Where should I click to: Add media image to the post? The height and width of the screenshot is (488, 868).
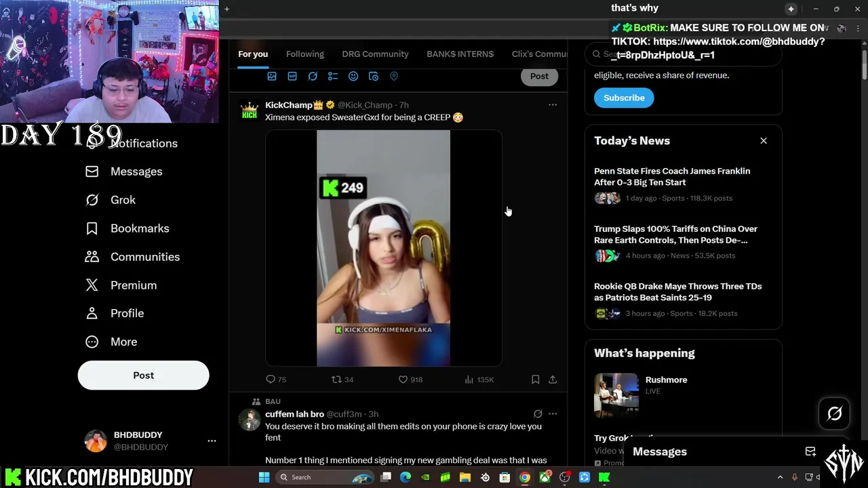(272, 76)
